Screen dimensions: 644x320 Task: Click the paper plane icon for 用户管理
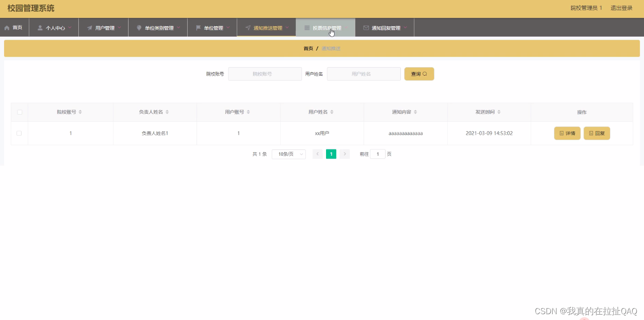click(90, 28)
